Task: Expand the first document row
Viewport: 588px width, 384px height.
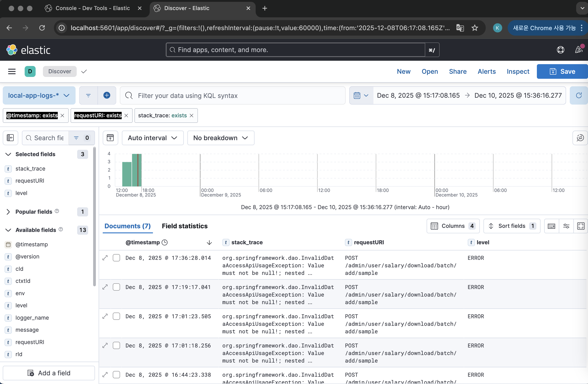Action: [105, 258]
